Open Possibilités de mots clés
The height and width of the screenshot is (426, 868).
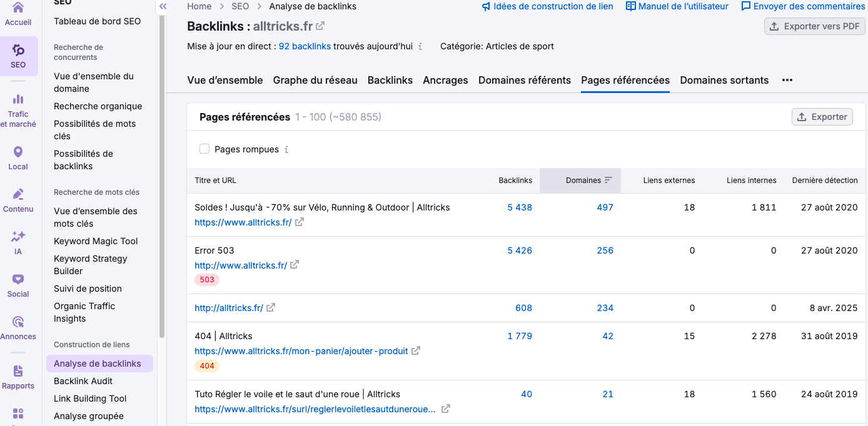(x=95, y=130)
